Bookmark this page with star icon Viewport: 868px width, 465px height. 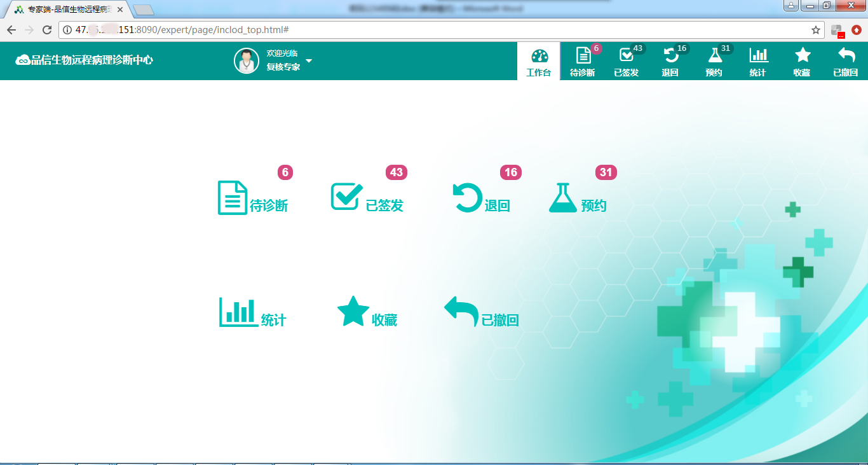(816, 30)
